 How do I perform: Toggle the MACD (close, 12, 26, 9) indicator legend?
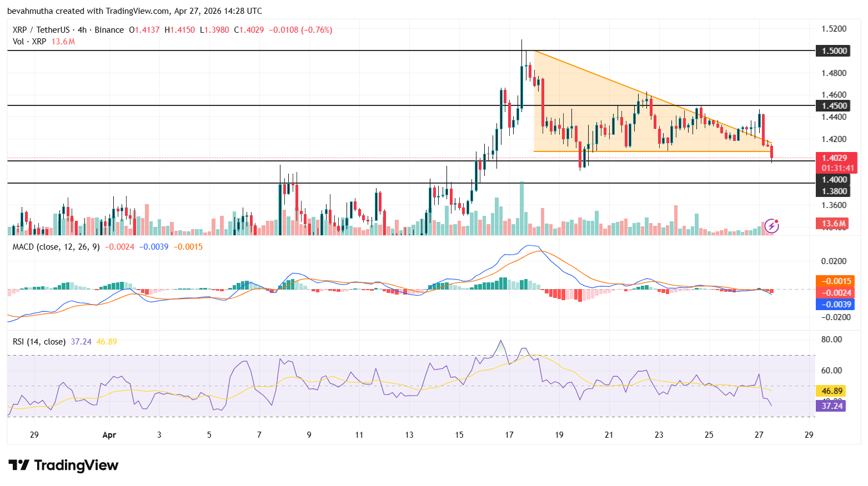coord(55,247)
